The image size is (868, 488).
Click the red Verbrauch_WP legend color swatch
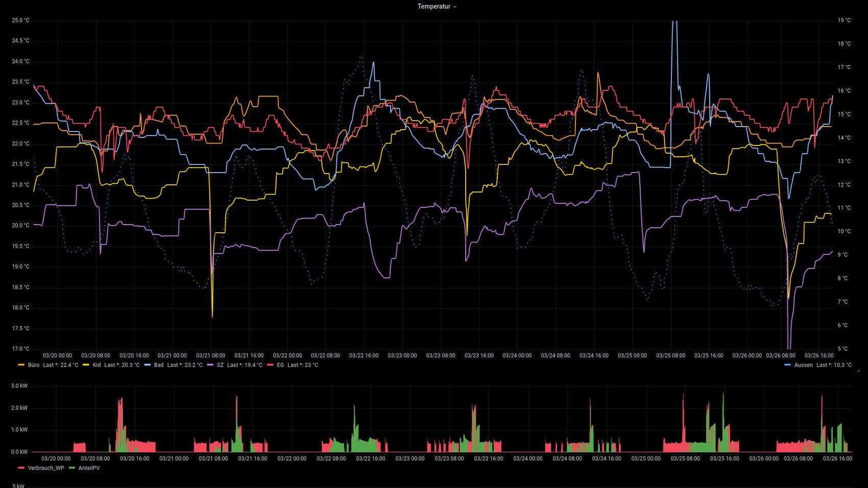click(21, 468)
